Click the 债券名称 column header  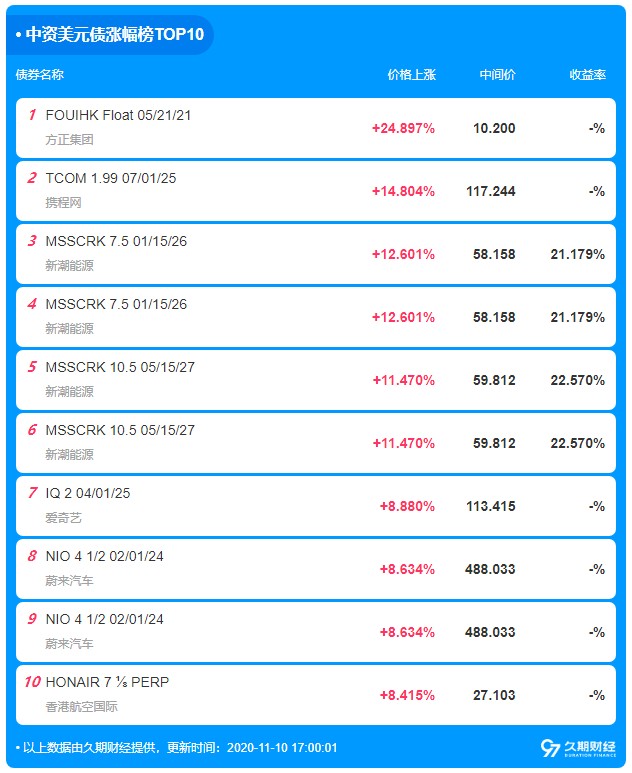[40, 75]
